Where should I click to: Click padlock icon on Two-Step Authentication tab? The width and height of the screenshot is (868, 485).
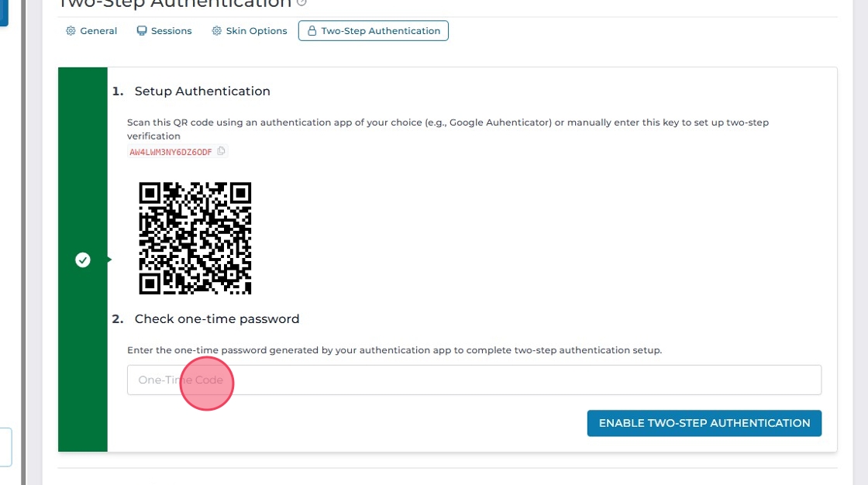tap(312, 31)
